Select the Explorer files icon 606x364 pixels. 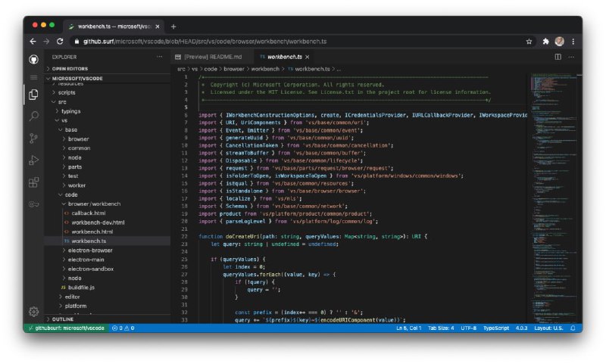(33, 94)
